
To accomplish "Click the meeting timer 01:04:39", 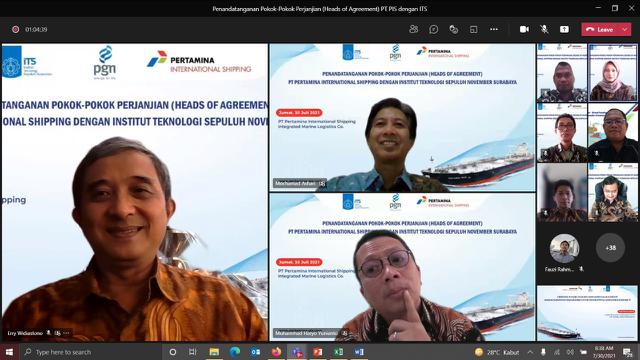I will point(36,29).
